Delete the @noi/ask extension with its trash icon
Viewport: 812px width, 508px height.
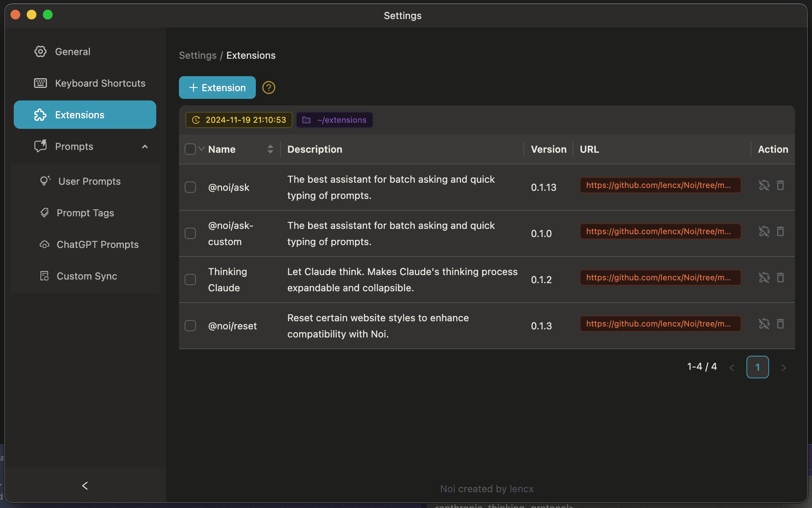(x=780, y=186)
